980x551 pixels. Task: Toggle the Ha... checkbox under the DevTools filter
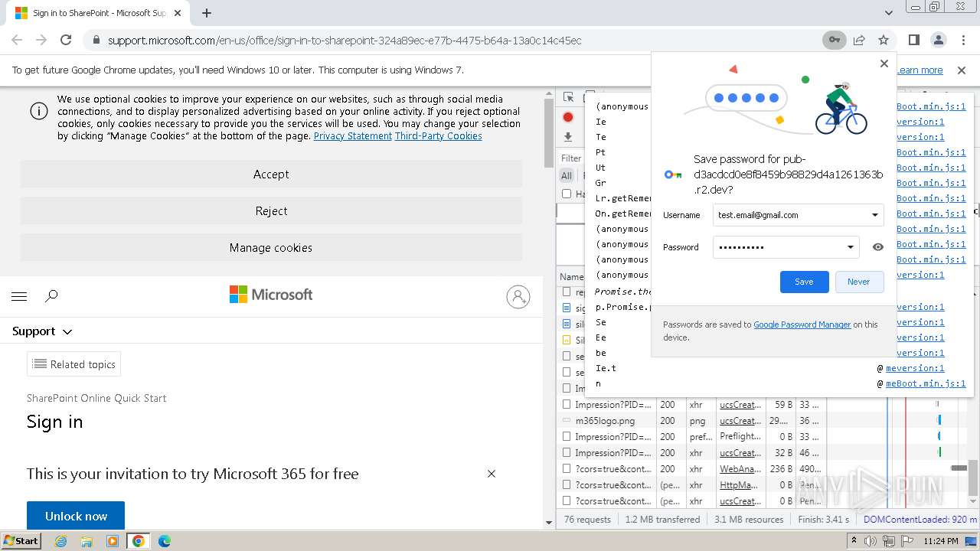567,194
